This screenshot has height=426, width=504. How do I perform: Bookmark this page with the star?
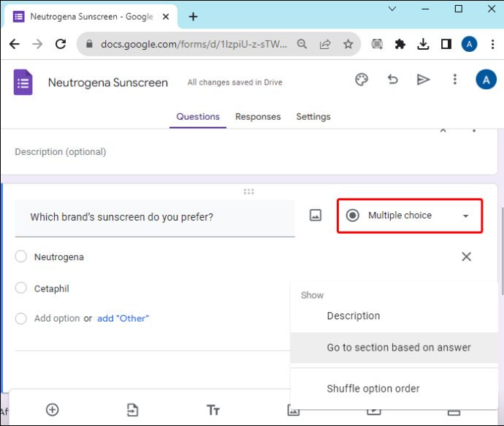pyautogui.click(x=348, y=44)
